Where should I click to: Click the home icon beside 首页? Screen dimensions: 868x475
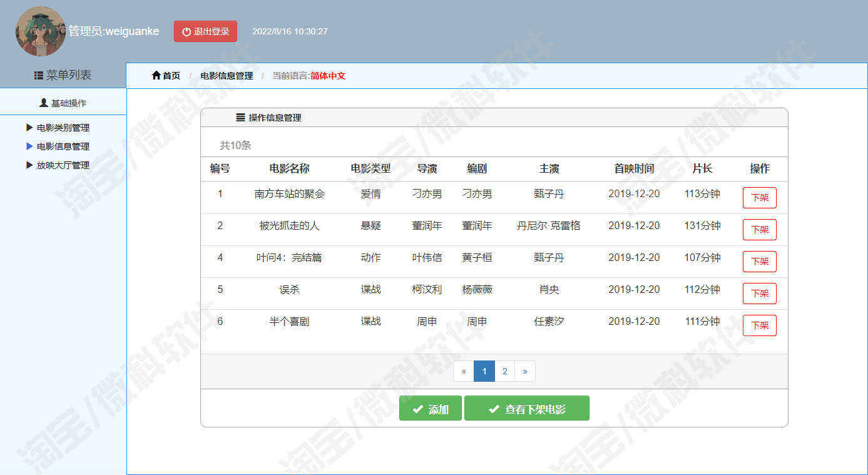coord(156,75)
